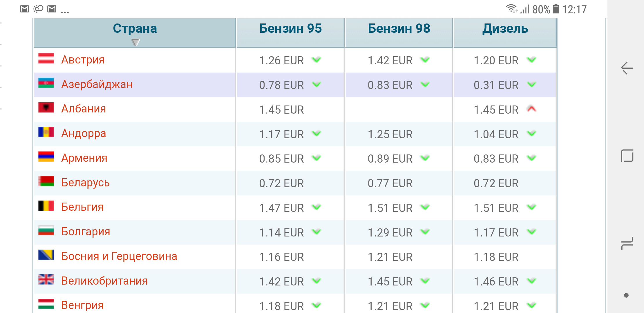Image resolution: width=644 pixels, height=313 pixels.
Task: Tap the Азербайджан 0.31 EUR diesel price
Action: pos(496,85)
